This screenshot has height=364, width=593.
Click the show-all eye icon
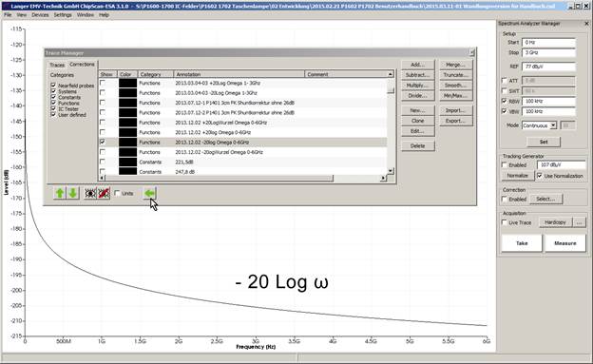tap(90, 193)
